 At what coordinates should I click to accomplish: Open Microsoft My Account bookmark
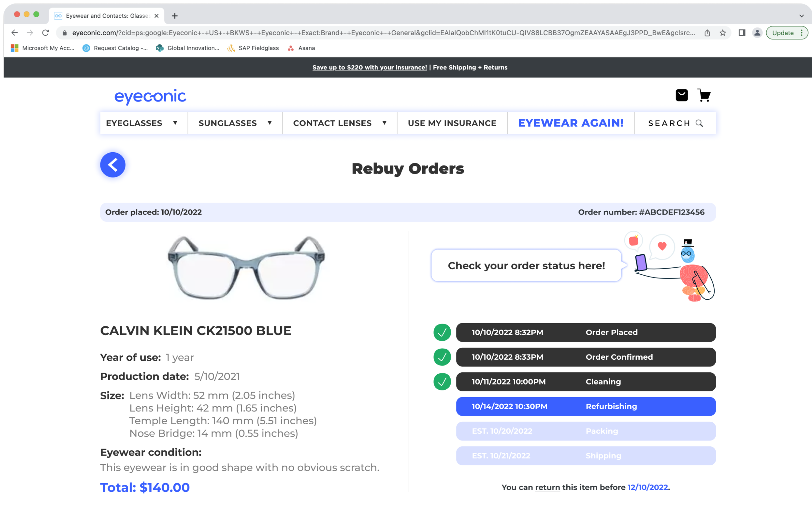click(x=42, y=48)
